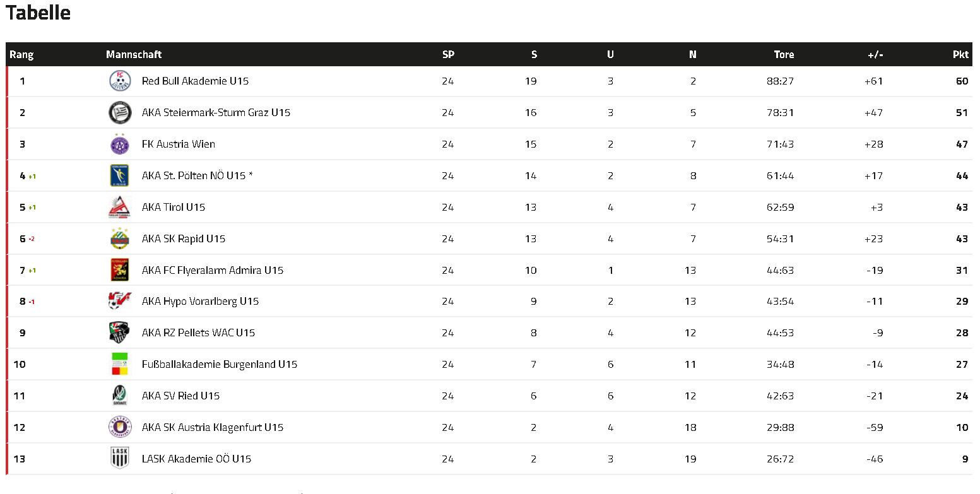Click the Pkt column header
The width and height of the screenshot is (980, 494).
(960, 54)
